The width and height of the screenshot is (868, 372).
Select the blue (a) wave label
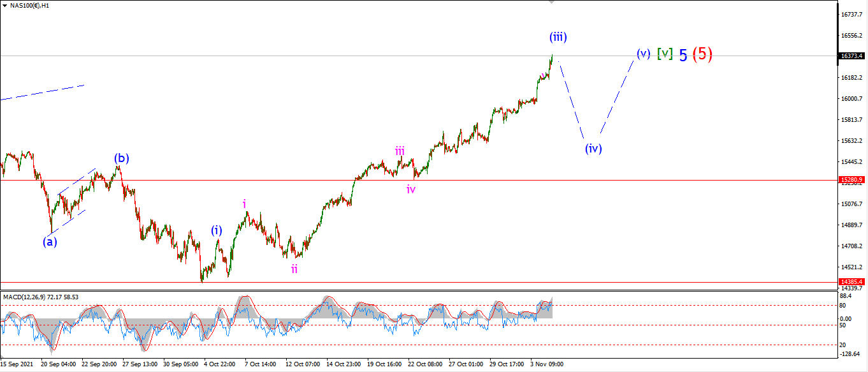[x=50, y=242]
